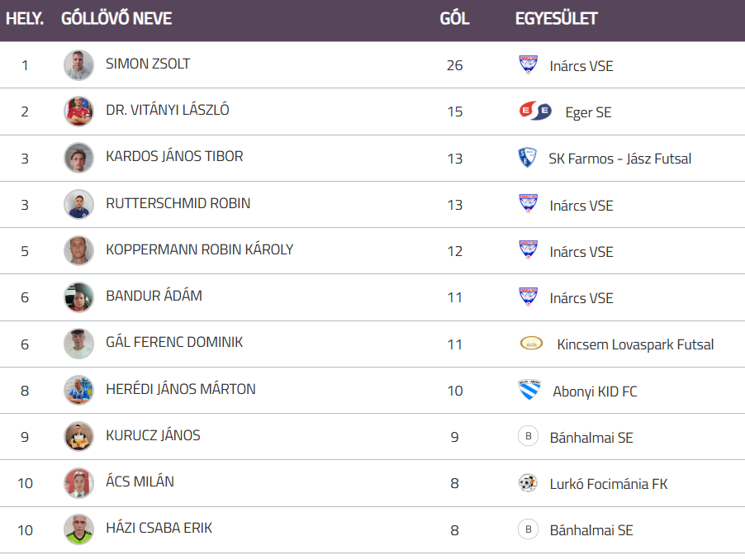The height and width of the screenshot is (560, 745).
Task: Click the SK Farmos - Jász Futsal crest
Action: 526,158
